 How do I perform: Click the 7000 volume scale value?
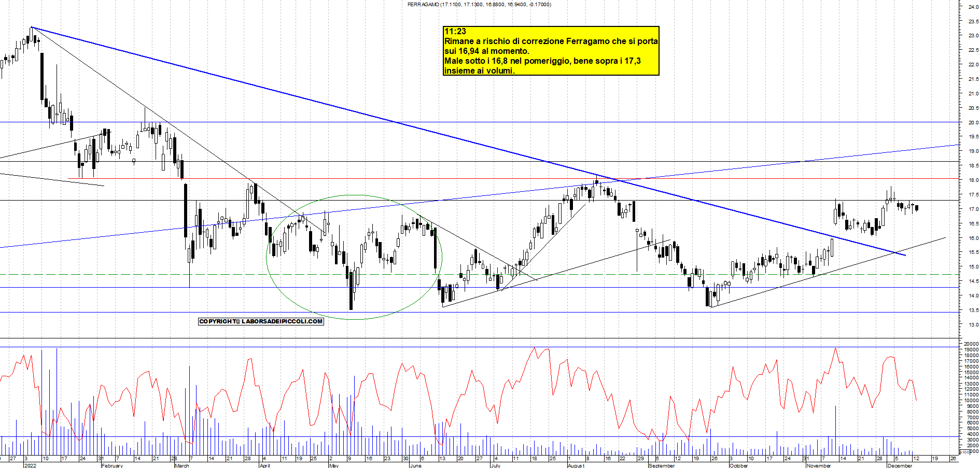972,418
